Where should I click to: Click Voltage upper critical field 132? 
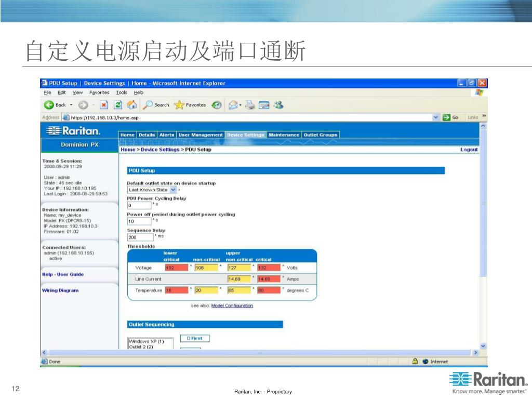(x=269, y=268)
